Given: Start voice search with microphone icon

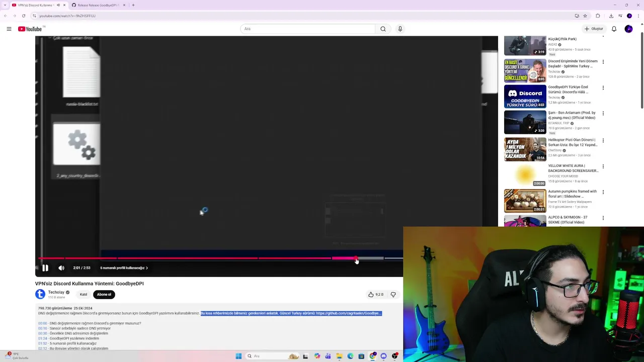Looking at the screenshot, I should click(400, 29).
